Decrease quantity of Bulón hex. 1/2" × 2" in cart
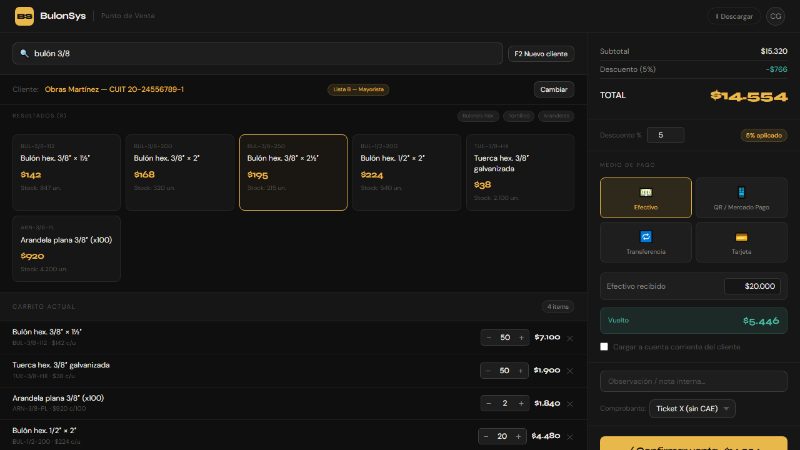This screenshot has height=450, width=800. coord(486,437)
